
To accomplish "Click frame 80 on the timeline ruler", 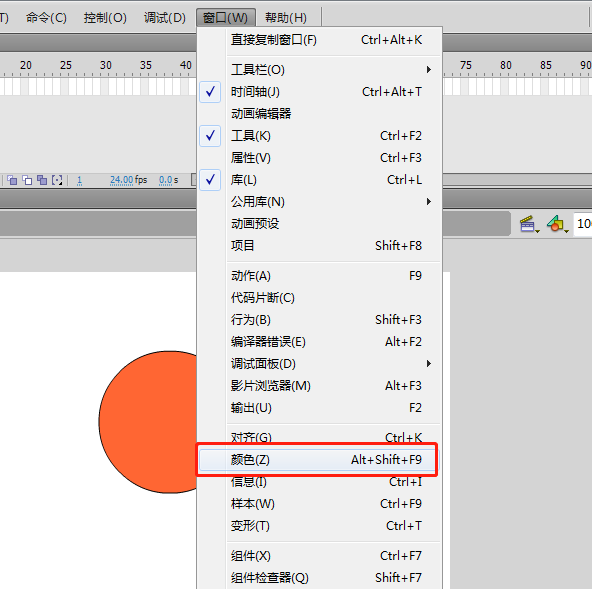I will click(506, 65).
